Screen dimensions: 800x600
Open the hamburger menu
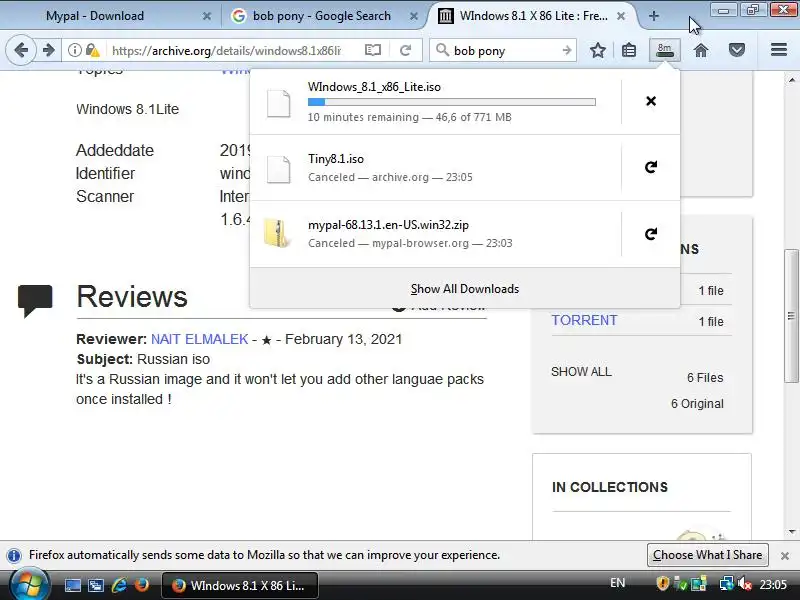[779, 50]
